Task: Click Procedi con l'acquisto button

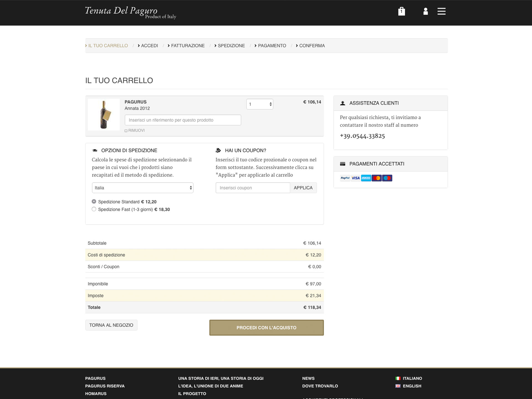Action: [x=267, y=328]
